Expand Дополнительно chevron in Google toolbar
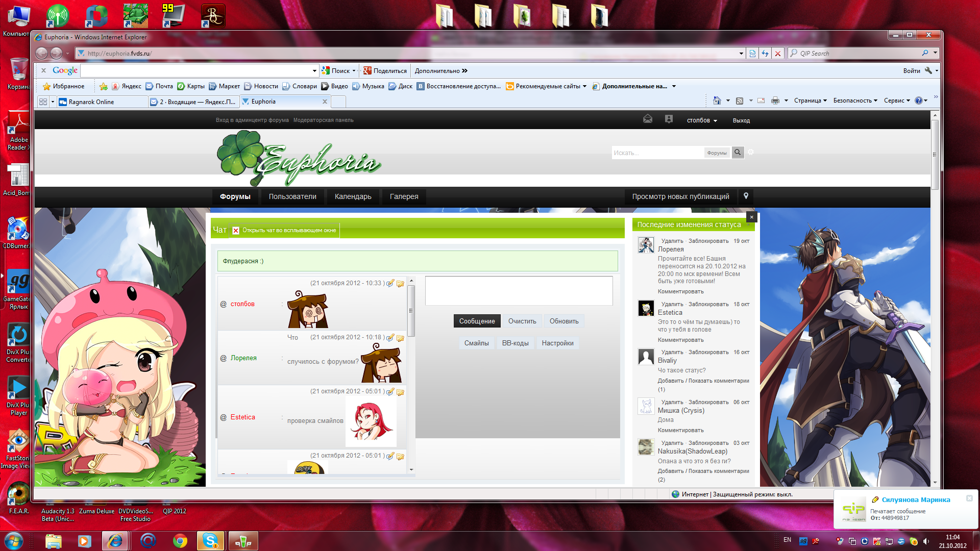Image resolution: width=980 pixels, height=551 pixels. pos(464,71)
